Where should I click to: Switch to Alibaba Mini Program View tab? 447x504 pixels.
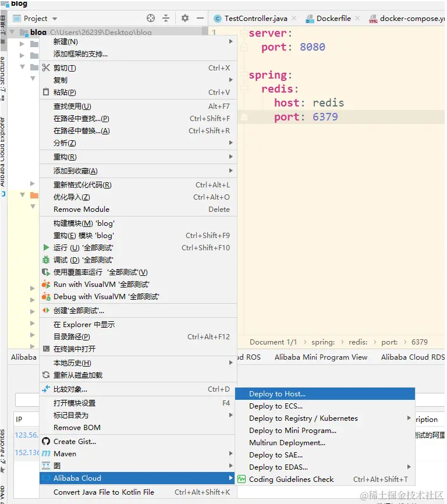click(x=321, y=357)
